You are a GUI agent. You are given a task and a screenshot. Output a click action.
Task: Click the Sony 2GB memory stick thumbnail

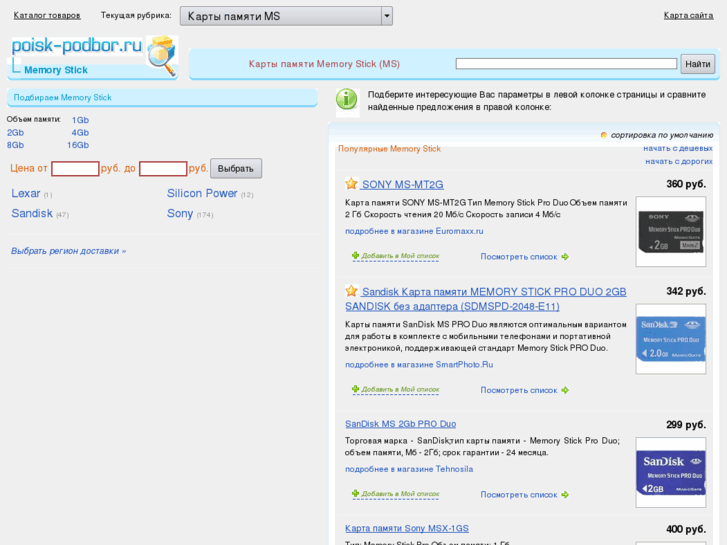coord(671,231)
